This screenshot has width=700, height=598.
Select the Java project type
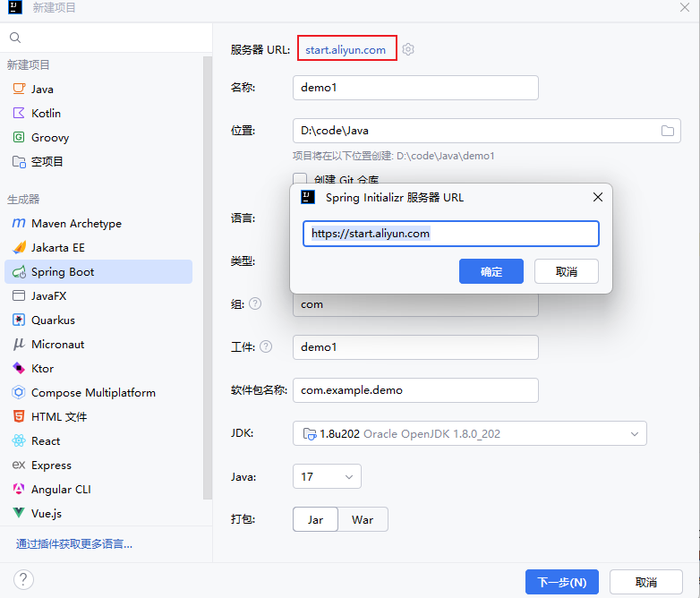(x=98, y=89)
